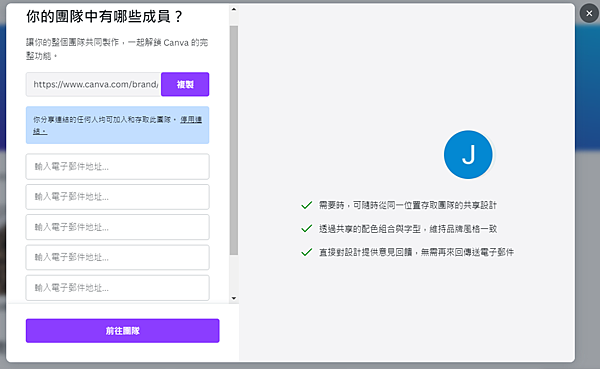This screenshot has width=600, height=369.
Task: Focus the second email address field
Action: tap(117, 197)
